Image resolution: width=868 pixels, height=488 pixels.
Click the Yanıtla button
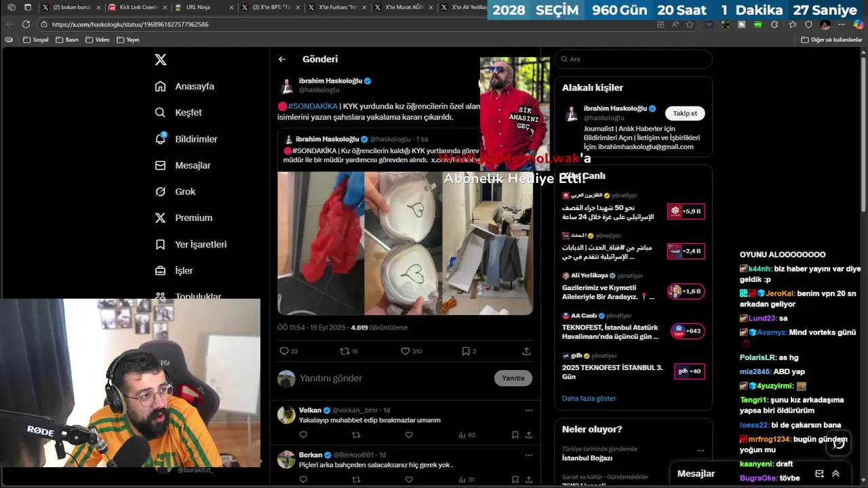pos(513,378)
